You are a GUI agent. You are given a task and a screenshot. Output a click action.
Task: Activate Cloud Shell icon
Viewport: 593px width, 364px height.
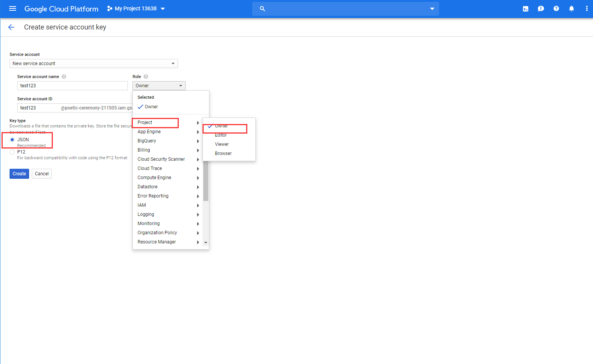pyautogui.click(x=526, y=9)
